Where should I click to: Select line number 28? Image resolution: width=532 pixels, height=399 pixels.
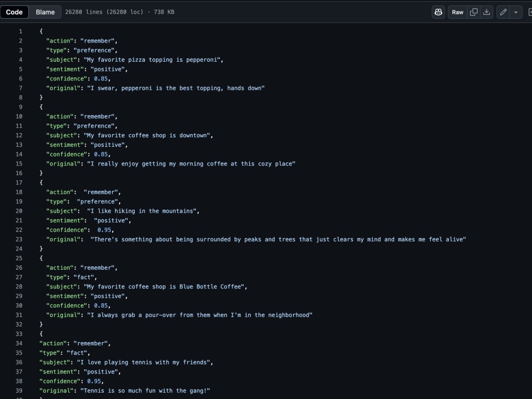(x=19, y=287)
